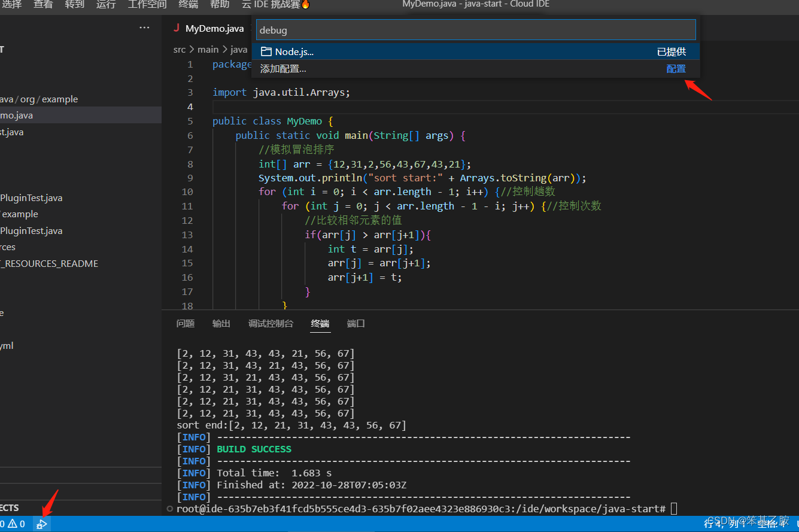
Task: Focus the debug quick input field
Action: 476,30
